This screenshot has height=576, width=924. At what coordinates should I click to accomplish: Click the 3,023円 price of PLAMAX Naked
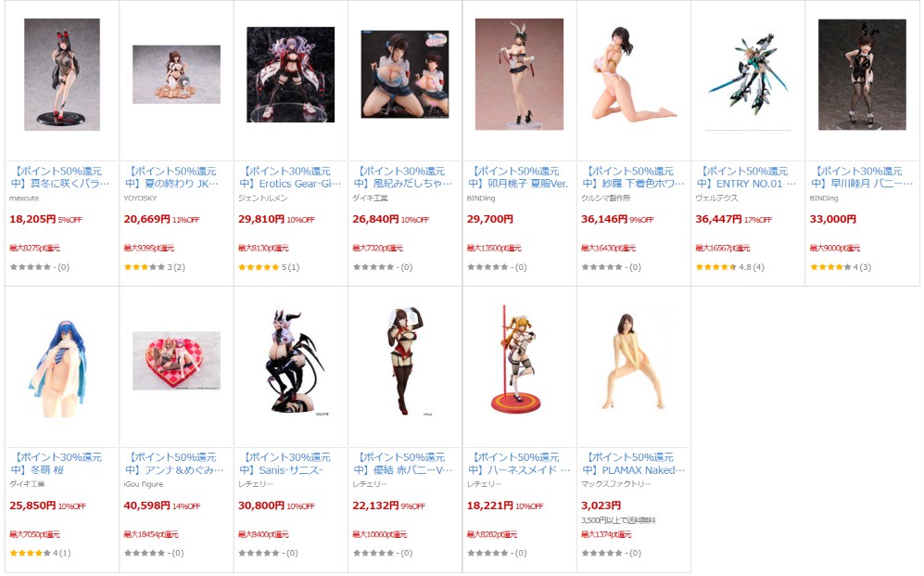(601, 506)
